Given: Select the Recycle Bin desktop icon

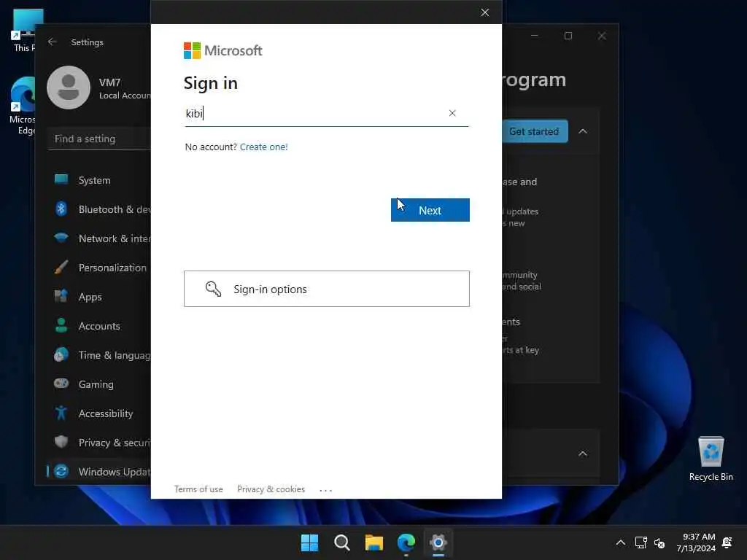Looking at the screenshot, I should 711,459.
